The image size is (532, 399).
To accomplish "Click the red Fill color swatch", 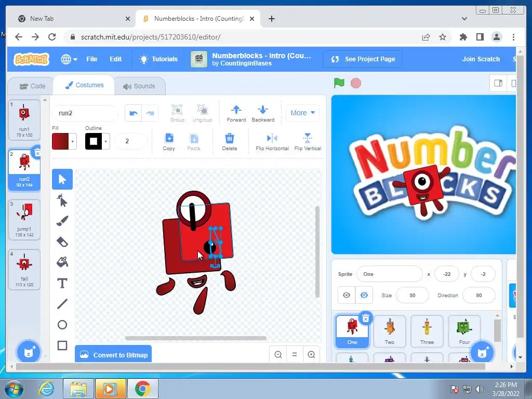I will coord(60,141).
